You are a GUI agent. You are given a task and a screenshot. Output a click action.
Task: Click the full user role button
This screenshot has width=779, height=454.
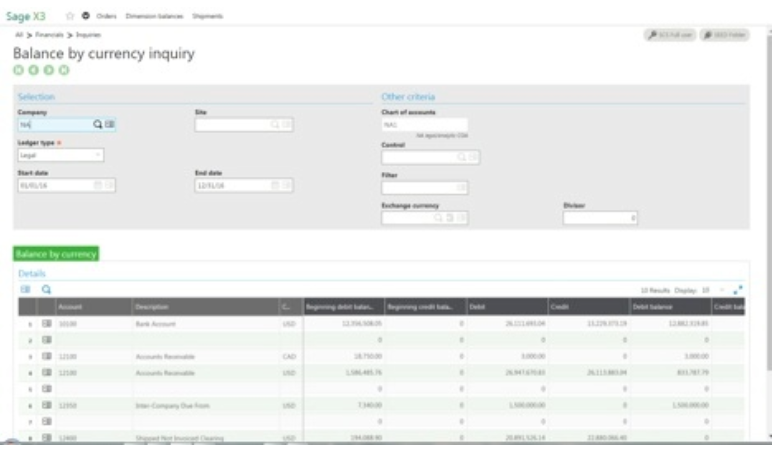[670, 35]
